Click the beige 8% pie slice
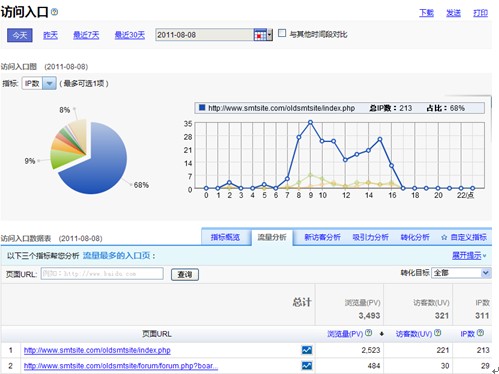Screen dimensions: 499x374 point(79,133)
